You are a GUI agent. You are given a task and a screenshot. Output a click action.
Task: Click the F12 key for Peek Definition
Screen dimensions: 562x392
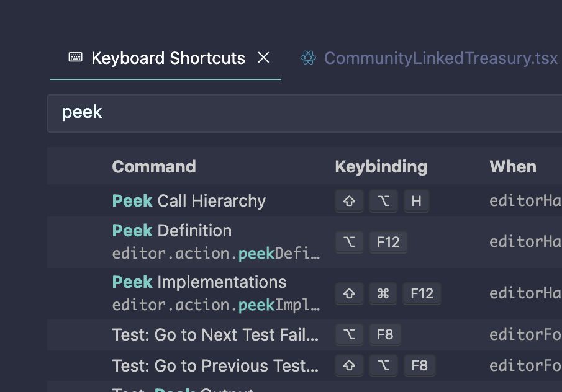pyautogui.click(x=388, y=242)
